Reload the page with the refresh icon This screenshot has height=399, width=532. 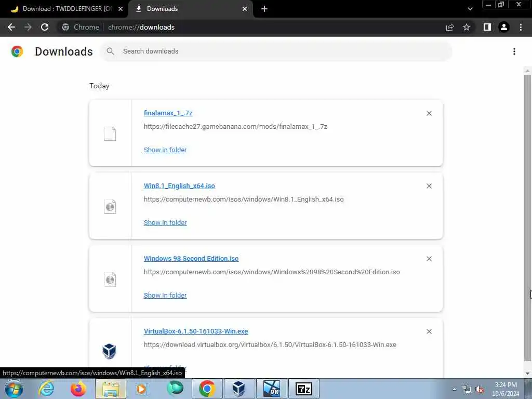coord(45,27)
